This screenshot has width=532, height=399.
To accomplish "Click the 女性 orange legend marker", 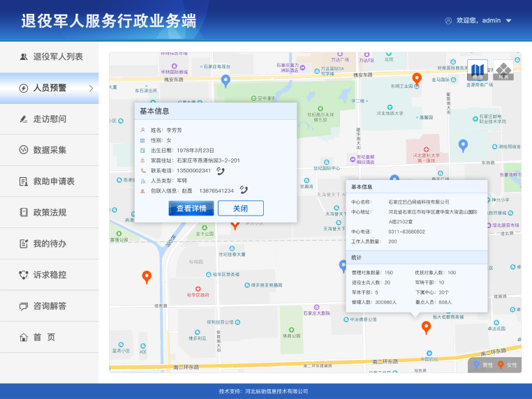I will pos(501,365).
